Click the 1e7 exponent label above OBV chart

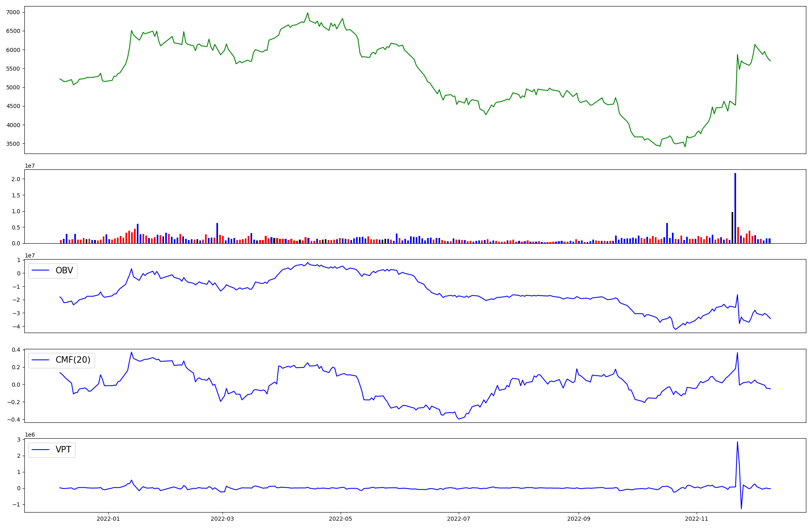[x=30, y=255]
